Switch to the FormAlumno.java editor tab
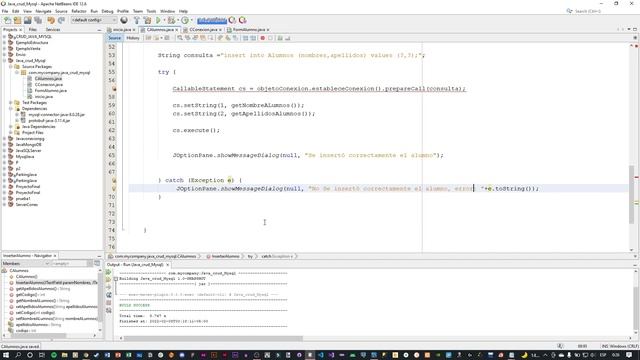This screenshot has width=640, height=360. 249,30
